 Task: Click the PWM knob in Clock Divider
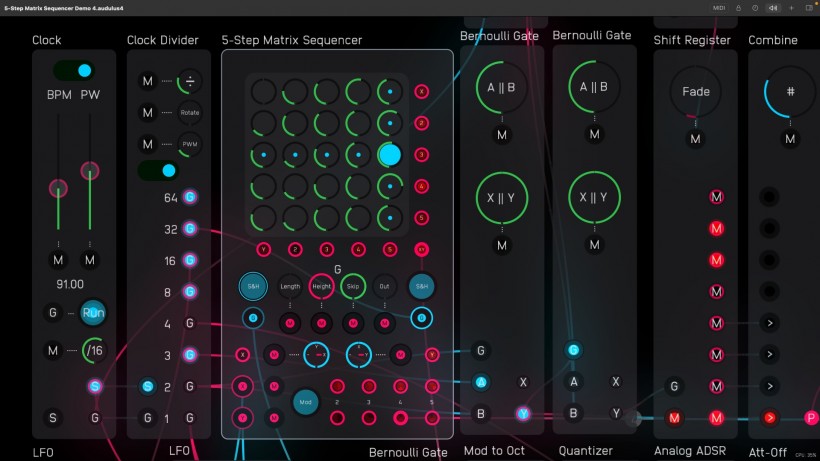click(x=190, y=144)
